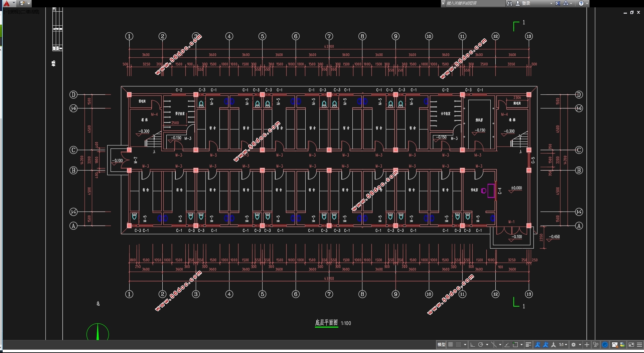Expand the A360 dropdown arrow
This screenshot has height=353, width=644.
(571, 3)
